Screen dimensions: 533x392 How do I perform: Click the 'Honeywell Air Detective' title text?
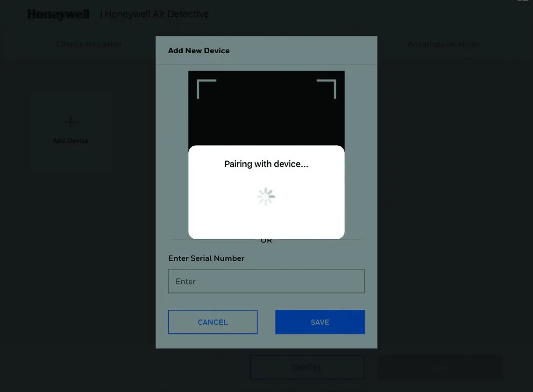(x=156, y=14)
